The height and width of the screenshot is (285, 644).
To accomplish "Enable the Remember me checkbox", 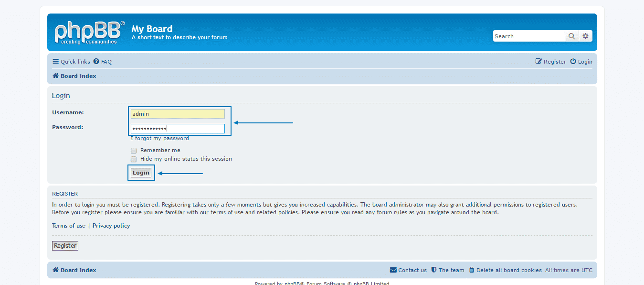I will tap(134, 150).
